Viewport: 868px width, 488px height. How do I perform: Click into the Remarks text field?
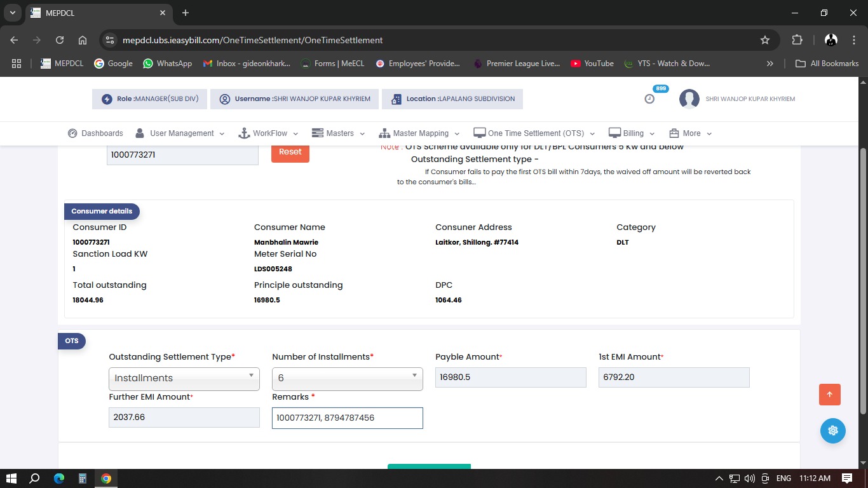347,418
